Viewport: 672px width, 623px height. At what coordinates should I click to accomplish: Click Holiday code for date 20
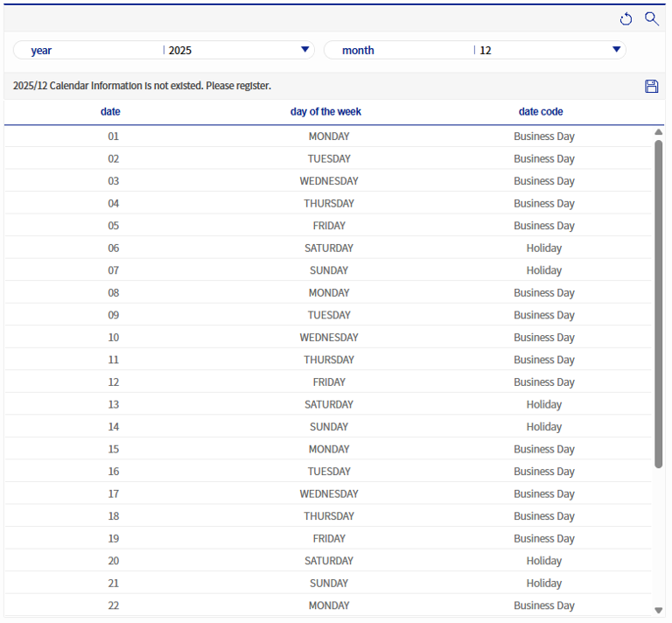pyautogui.click(x=543, y=561)
